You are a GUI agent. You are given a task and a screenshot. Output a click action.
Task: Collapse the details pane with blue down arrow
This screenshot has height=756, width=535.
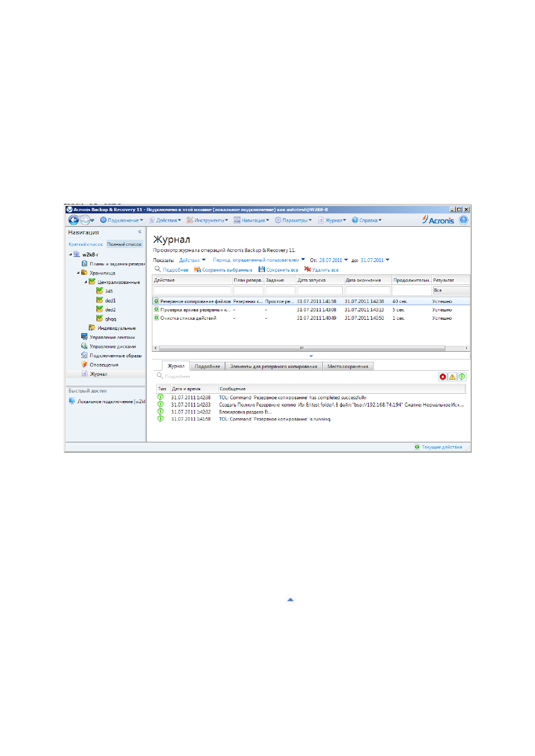[311, 356]
